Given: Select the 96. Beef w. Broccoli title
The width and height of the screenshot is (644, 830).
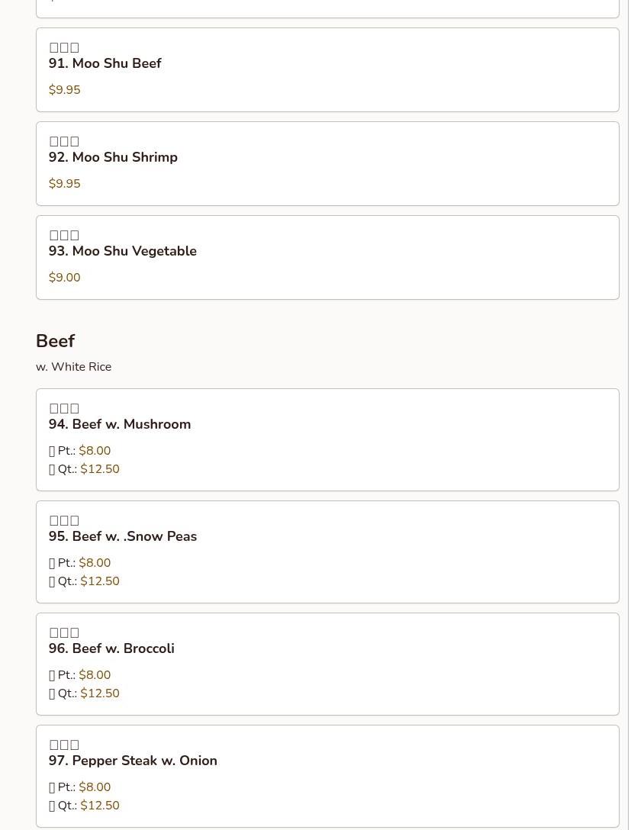Looking at the screenshot, I should coord(111,648).
